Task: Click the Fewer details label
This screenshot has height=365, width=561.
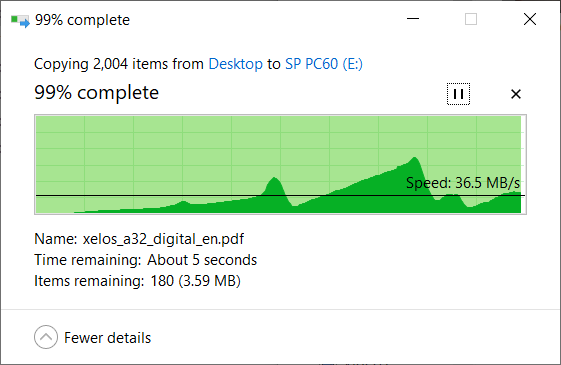Action: click(107, 338)
